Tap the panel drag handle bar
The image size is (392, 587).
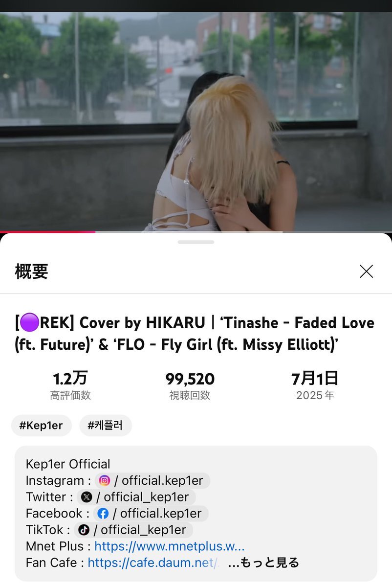(x=196, y=242)
